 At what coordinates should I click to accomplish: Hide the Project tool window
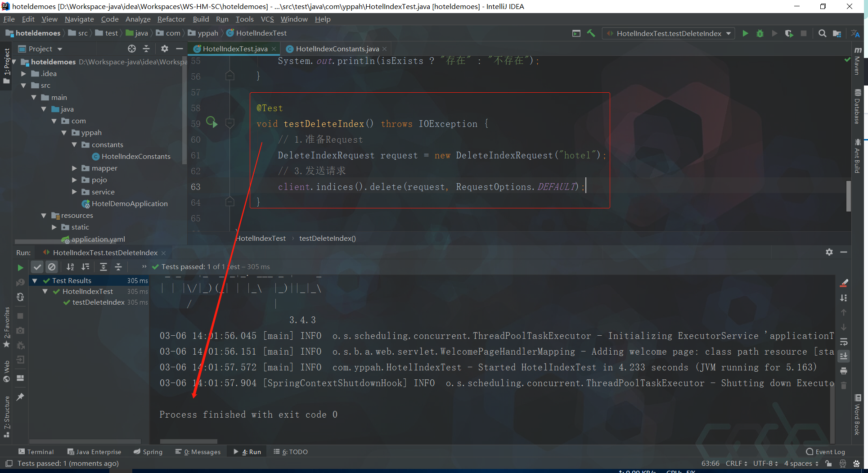[179, 49]
